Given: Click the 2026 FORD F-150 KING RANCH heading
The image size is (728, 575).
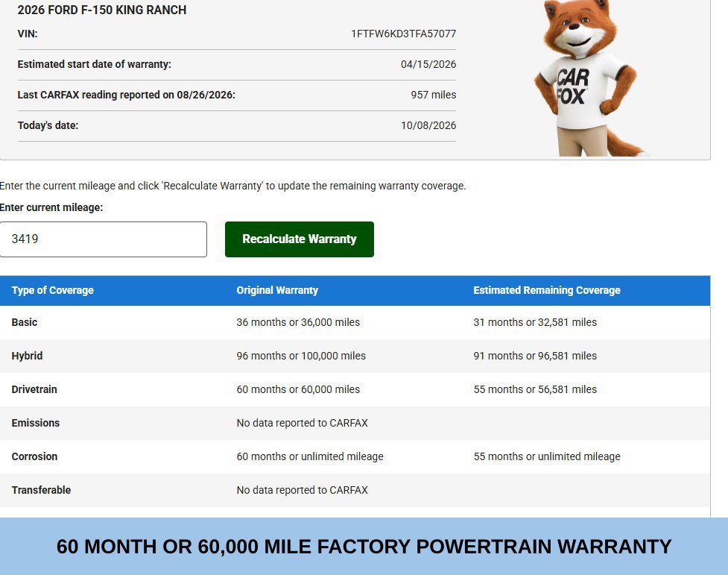Looking at the screenshot, I should (x=101, y=10).
